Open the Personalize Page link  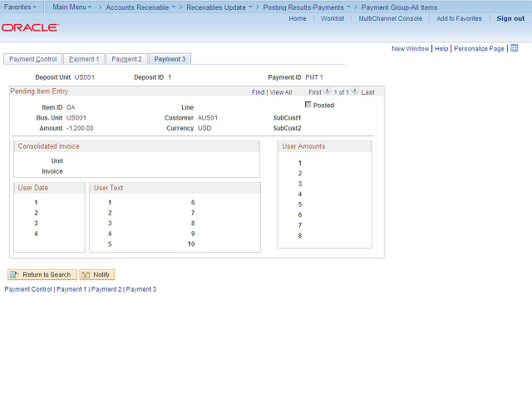pyautogui.click(x=479, y=49)
